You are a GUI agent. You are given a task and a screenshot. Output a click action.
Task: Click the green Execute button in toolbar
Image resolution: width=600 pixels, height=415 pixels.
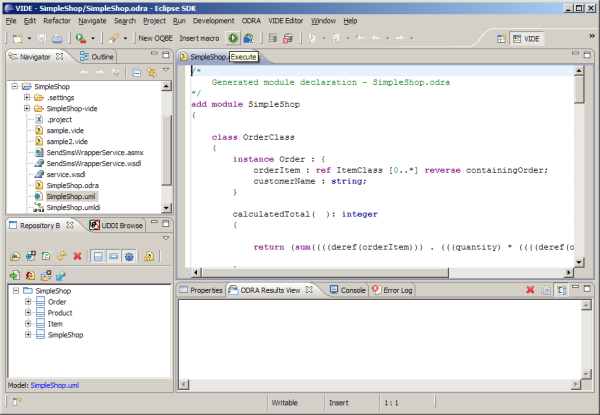[x=233, y=38]
